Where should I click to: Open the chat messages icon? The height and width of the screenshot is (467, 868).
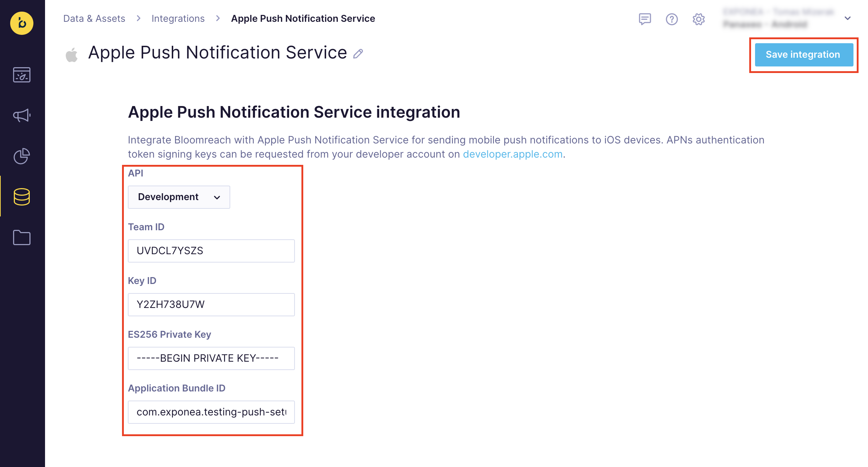click(645, 19)
